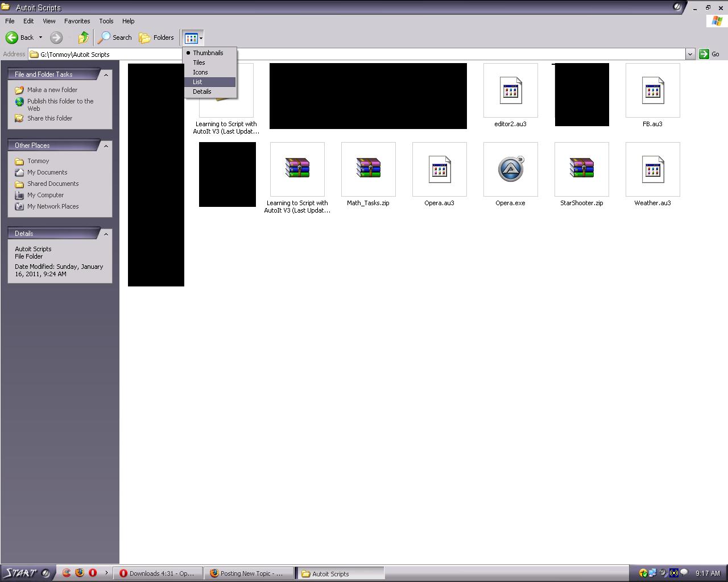Click the Start button on the taskbar

click(26, 573)
